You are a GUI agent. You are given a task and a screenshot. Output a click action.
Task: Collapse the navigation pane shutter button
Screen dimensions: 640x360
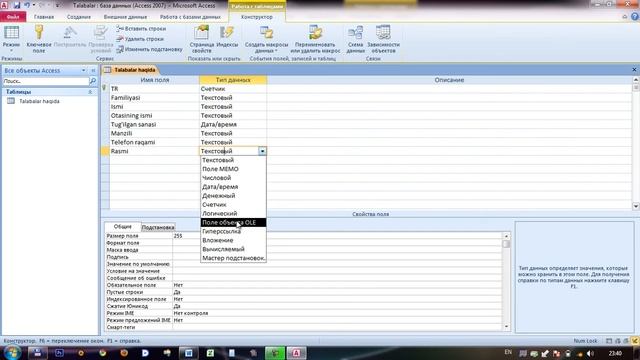(x=93, y=70)
